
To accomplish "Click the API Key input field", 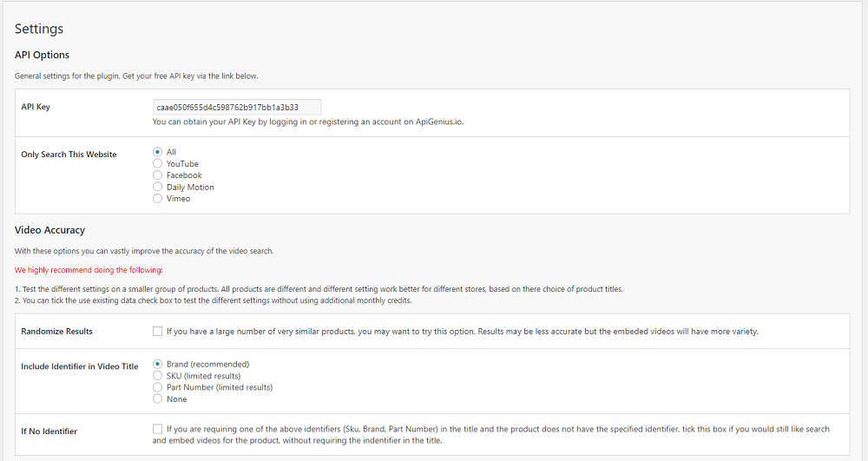I will coord(236,107).
